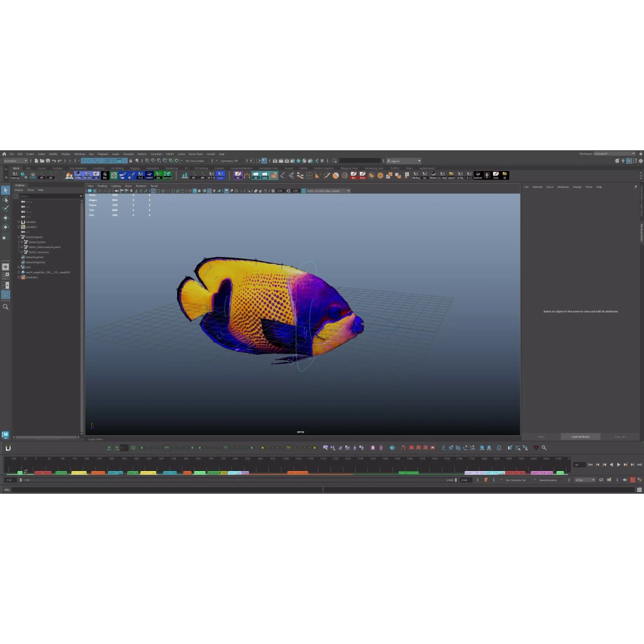Toggle the viewport grid display icon
Image resolution: width=644 pixels, height=644 pixels.
point(153,191)
